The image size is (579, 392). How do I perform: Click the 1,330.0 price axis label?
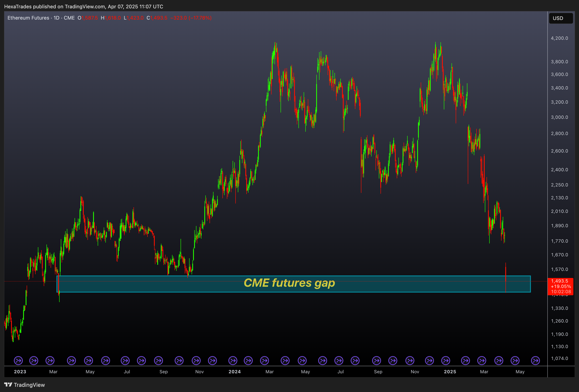coord(559,308)
